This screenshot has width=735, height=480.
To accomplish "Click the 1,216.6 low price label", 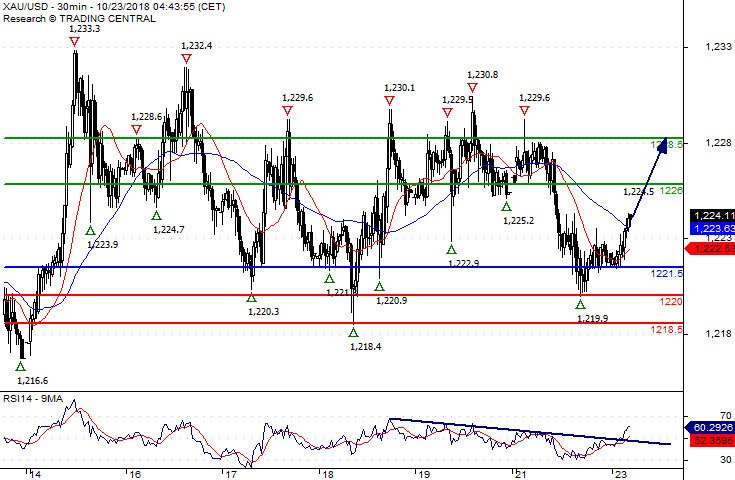I will click(x=32, y=381).
